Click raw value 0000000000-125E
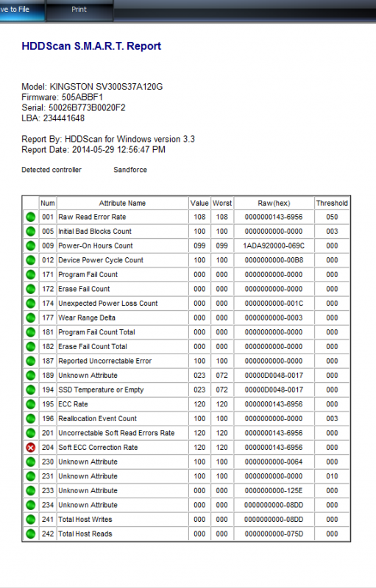Image resolution: width=376 pixels, height=588 pixels. 274,490
